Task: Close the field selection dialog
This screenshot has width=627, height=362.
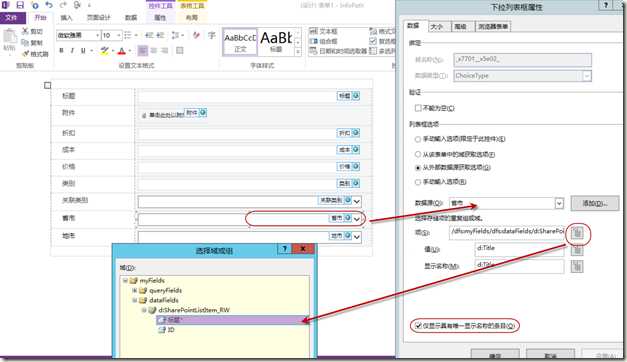Action: click(x=303, y=249)
